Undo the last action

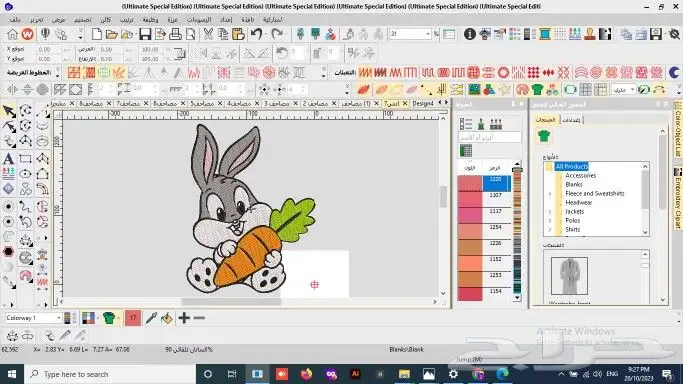tap(257, 34)
